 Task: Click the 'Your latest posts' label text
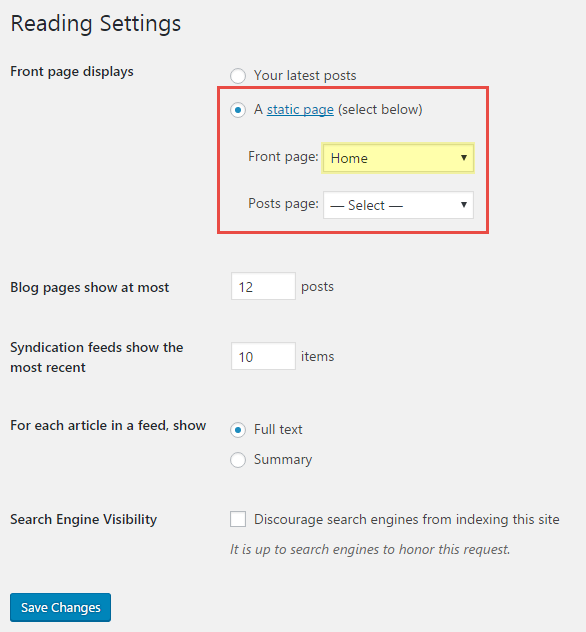pos(305,75)
